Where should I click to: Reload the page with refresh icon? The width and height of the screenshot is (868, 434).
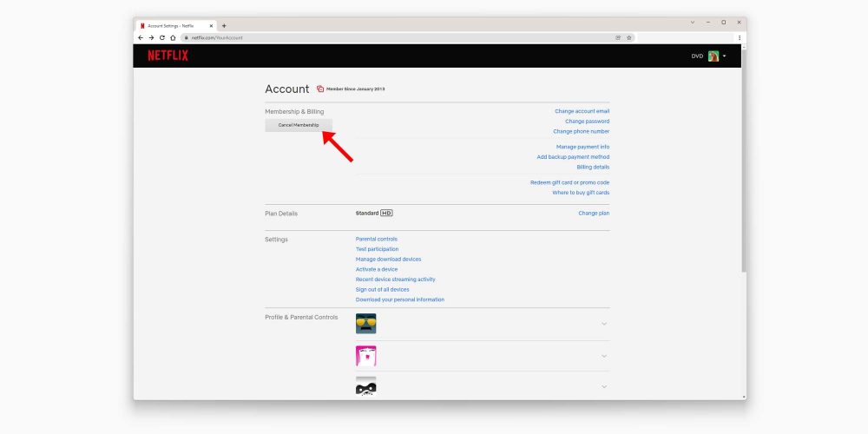pyautogui.click(x=161, y=37)
